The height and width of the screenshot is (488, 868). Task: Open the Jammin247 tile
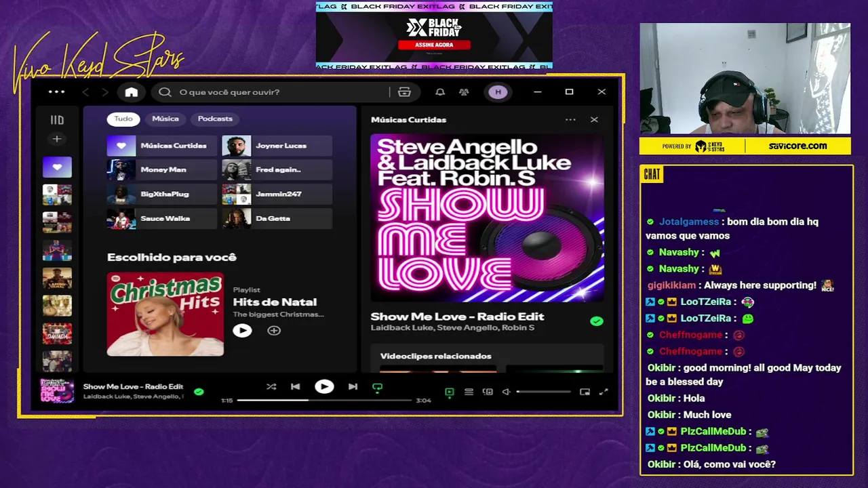[277, 195]
